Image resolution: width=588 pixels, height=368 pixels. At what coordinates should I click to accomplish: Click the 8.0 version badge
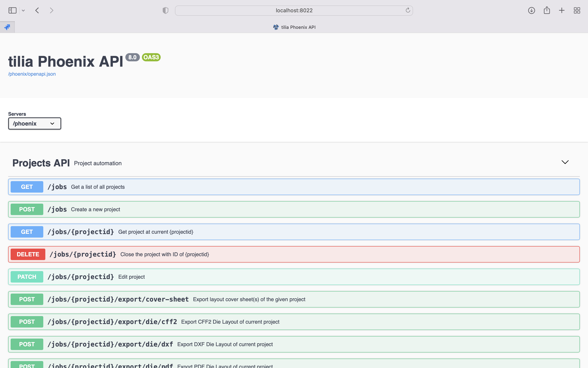[133, 57]
